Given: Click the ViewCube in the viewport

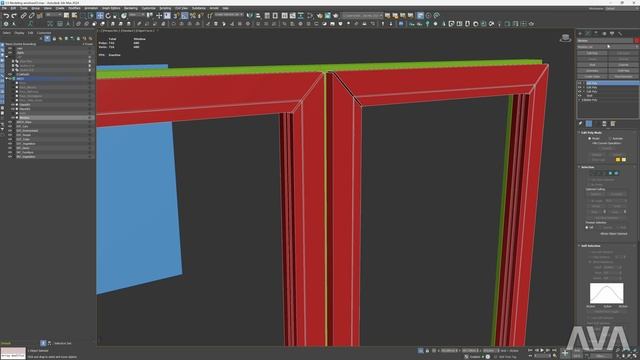Looking at the screenshot, I should 565,38.
